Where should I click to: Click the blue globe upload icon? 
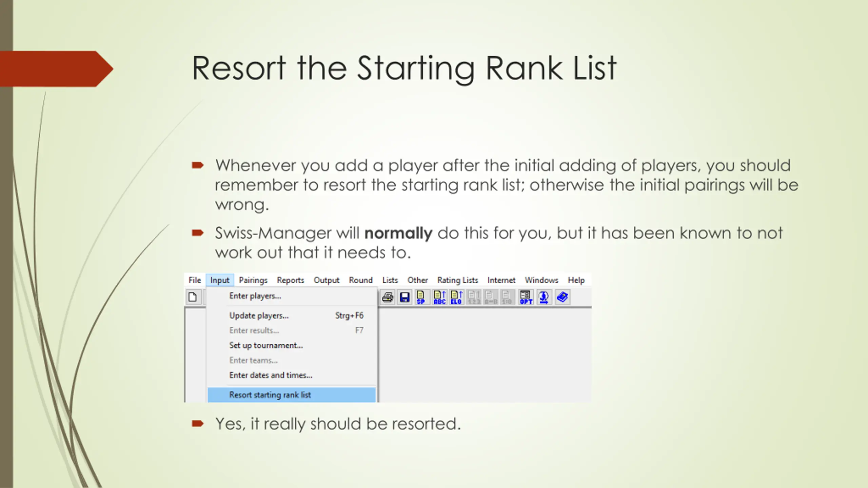[x=544, y=297]
